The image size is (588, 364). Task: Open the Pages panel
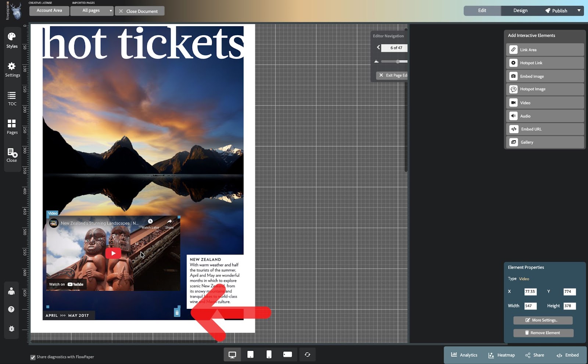pyautogui.click(x=12, y=127)
